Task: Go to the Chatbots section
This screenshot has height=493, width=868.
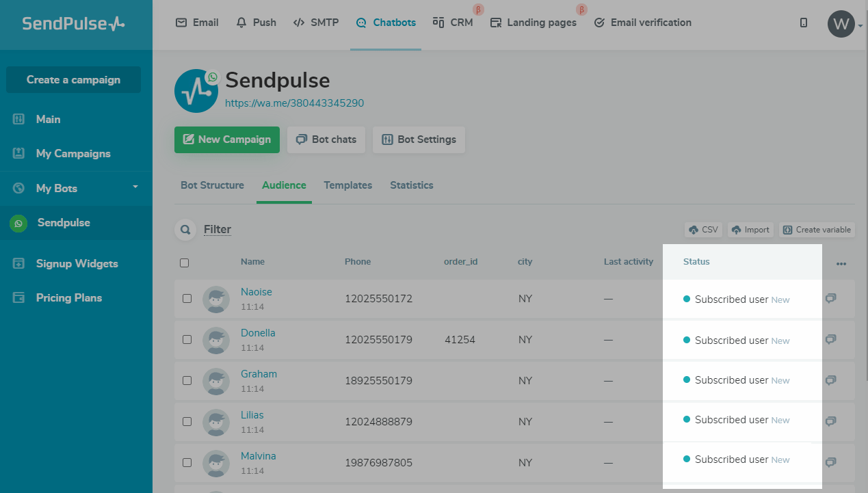Action: coord(386,23)
